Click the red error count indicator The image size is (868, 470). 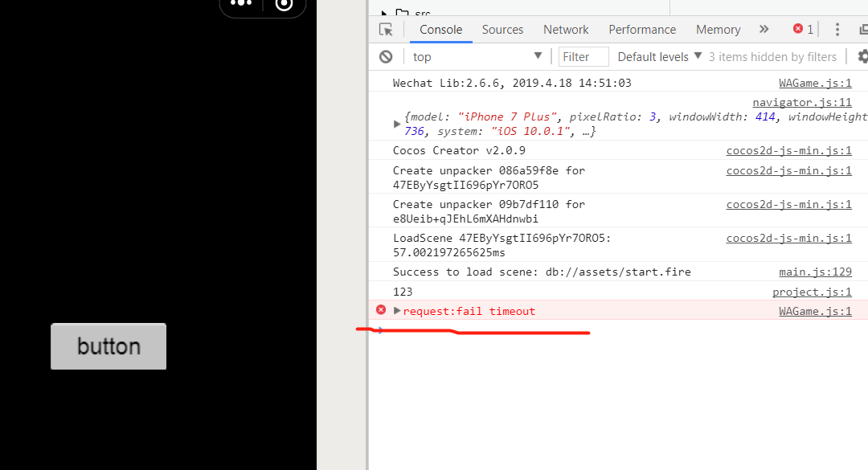coord(803,30)
